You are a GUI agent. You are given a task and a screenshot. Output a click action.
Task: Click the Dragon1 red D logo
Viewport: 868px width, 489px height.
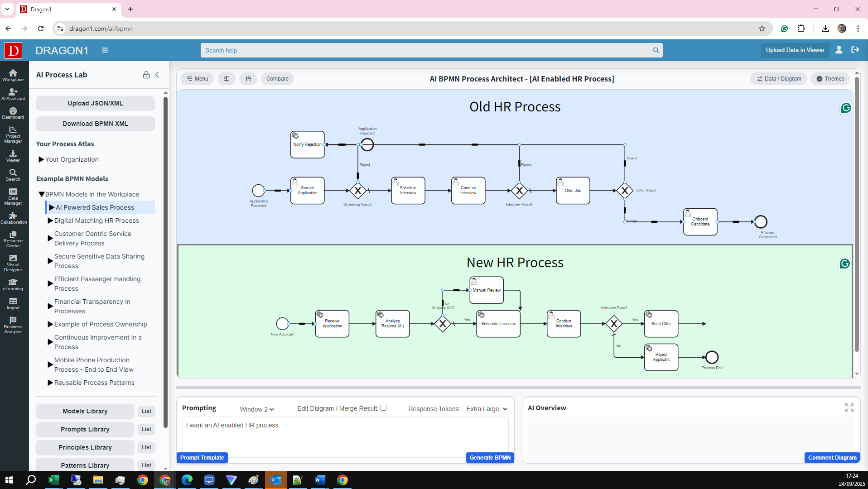click(13, 50)
